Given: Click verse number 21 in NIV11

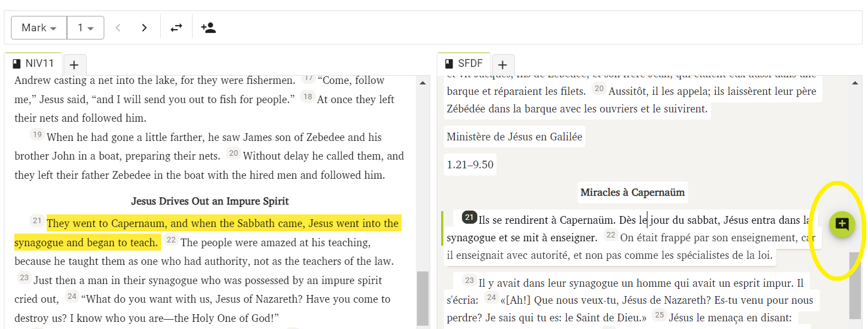Looking at the screenshot, I should pos(37,220).
